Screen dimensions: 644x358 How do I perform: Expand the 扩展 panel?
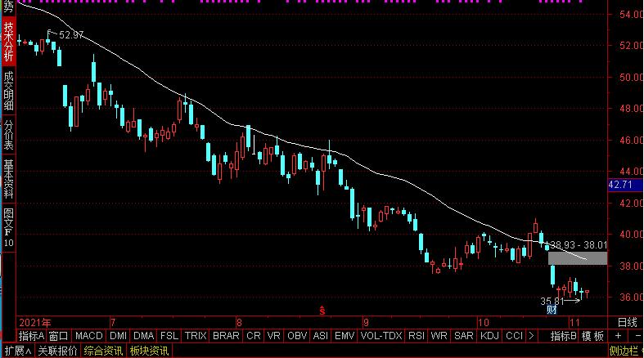[16, 351]
